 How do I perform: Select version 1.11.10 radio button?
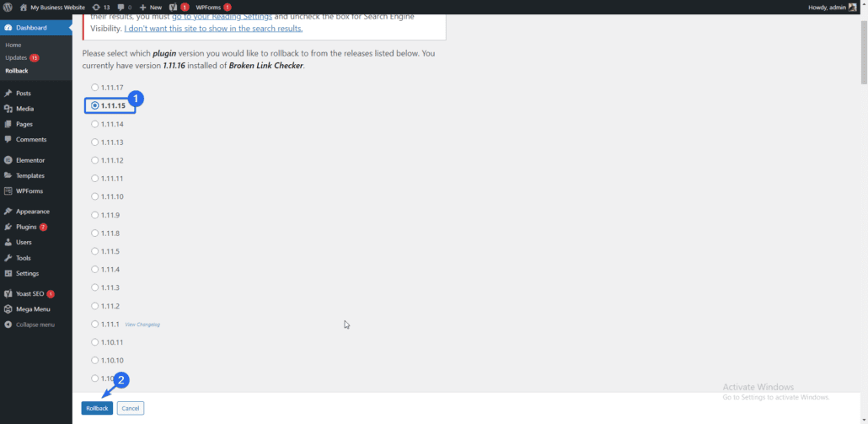coord(94,196)
